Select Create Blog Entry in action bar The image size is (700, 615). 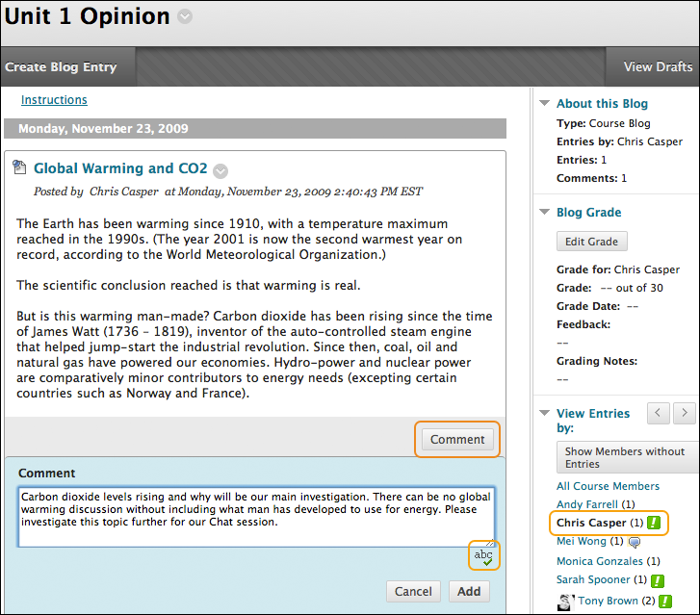coord(61,67)
